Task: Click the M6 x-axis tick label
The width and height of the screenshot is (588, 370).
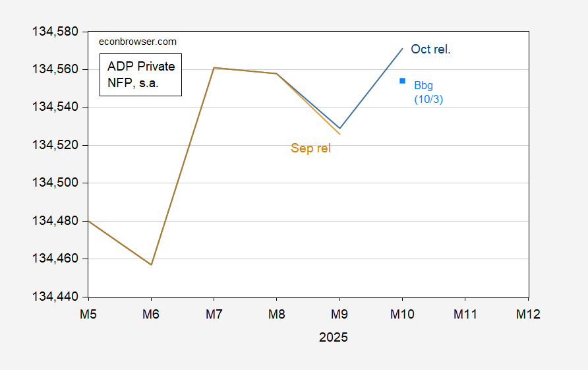Action: [151, 315]
